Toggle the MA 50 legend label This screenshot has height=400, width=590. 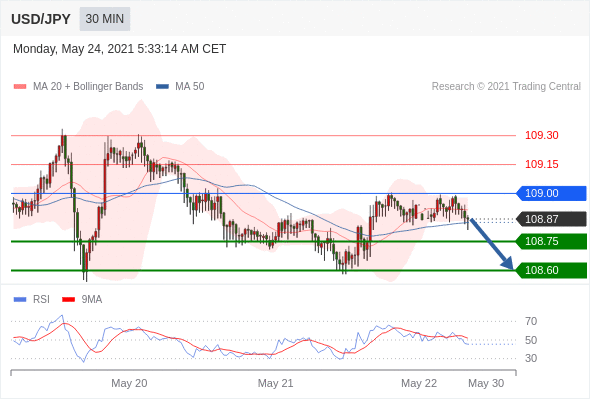(x=190, y=87)
